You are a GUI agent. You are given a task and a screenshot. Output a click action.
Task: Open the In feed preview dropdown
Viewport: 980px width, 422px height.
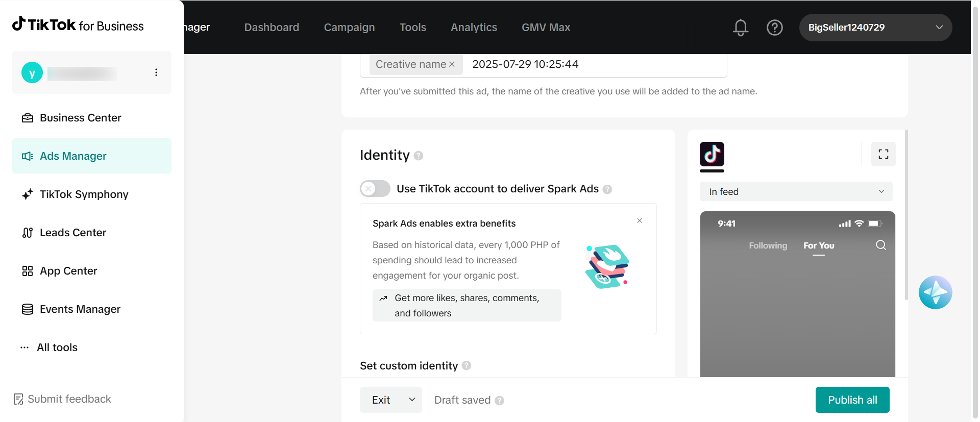pos(796,192)
